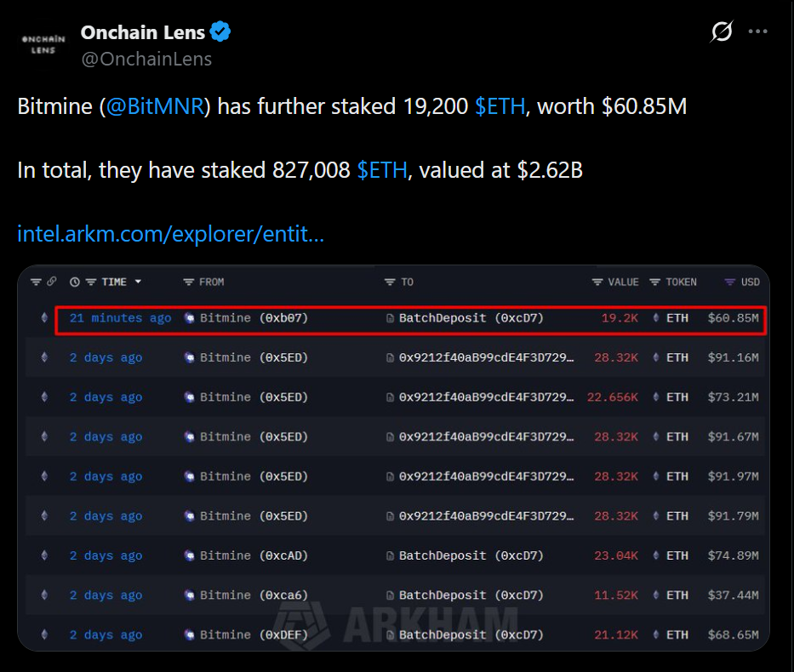Open the FROM column filter control
The height and width of the screenshot is (672, 794).
click(x=189, y=282)
